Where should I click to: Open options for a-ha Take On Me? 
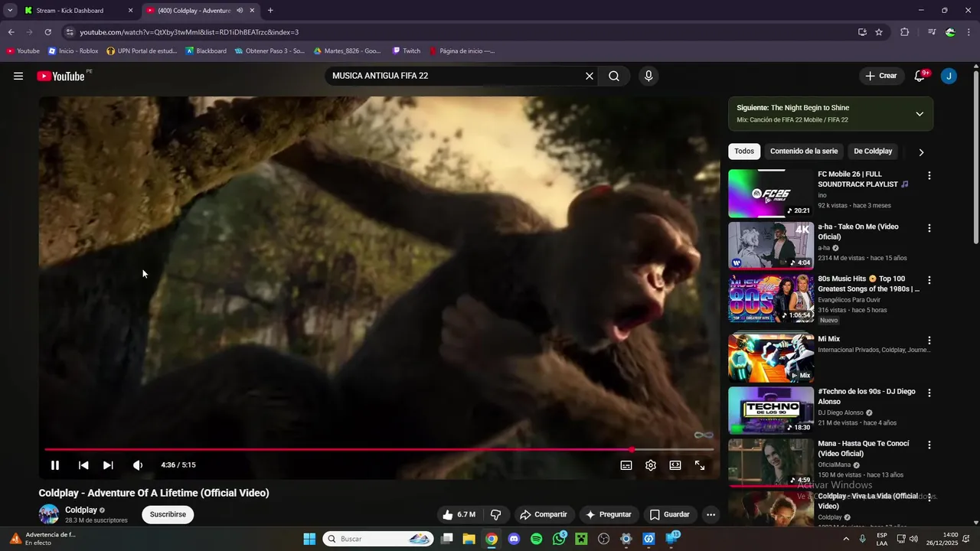[929, 228]
